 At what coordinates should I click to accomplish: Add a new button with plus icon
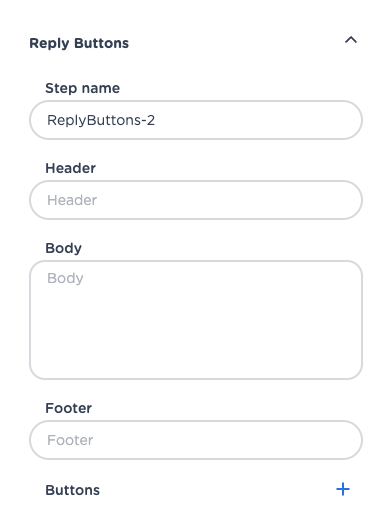click(343, 489)
